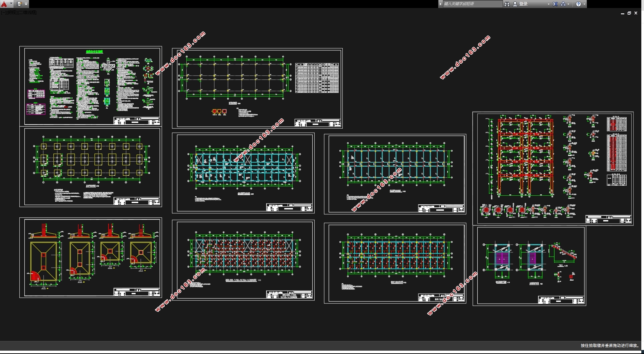Restore down the drawing window
Viewport: 644px width, 354px height.
[629, 13]
